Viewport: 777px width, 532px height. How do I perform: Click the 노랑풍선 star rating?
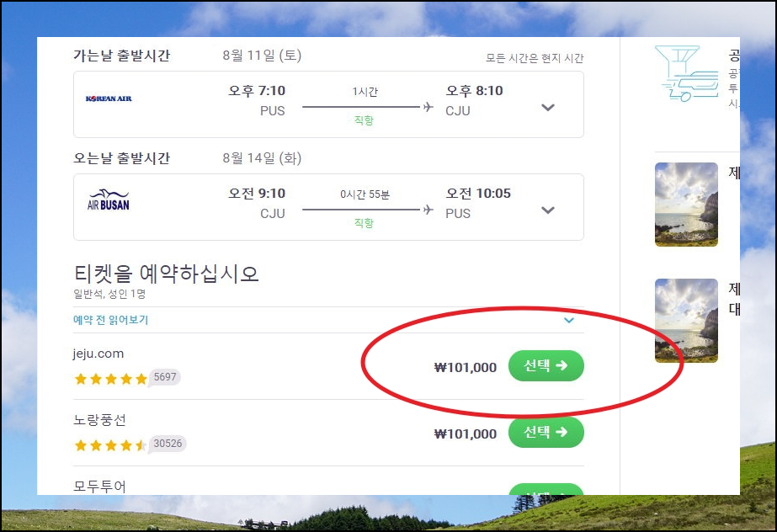110,445
